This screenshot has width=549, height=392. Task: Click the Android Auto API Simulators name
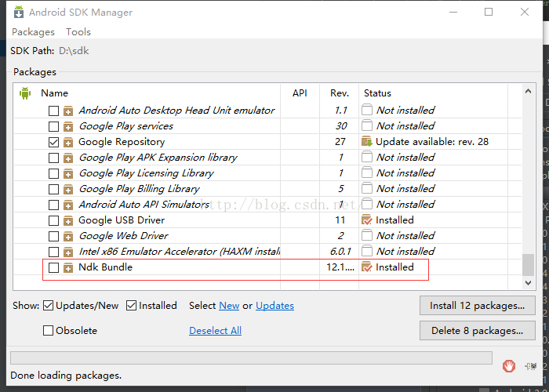pyautogui.click(x=144, y=204)
